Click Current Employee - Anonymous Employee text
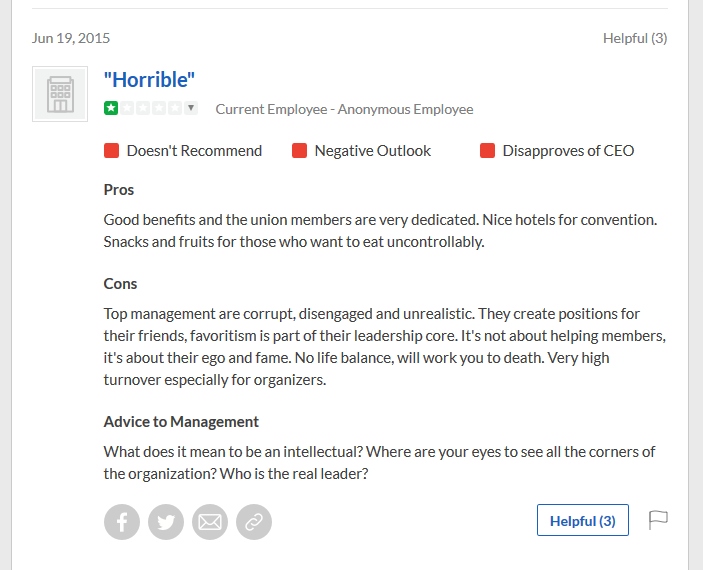Viewport: 703px width, 570px height. point(344,109)
